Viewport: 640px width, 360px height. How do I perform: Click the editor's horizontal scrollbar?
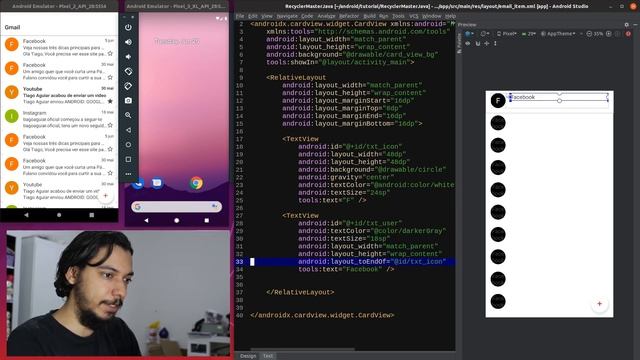click(x=302, y=349)
